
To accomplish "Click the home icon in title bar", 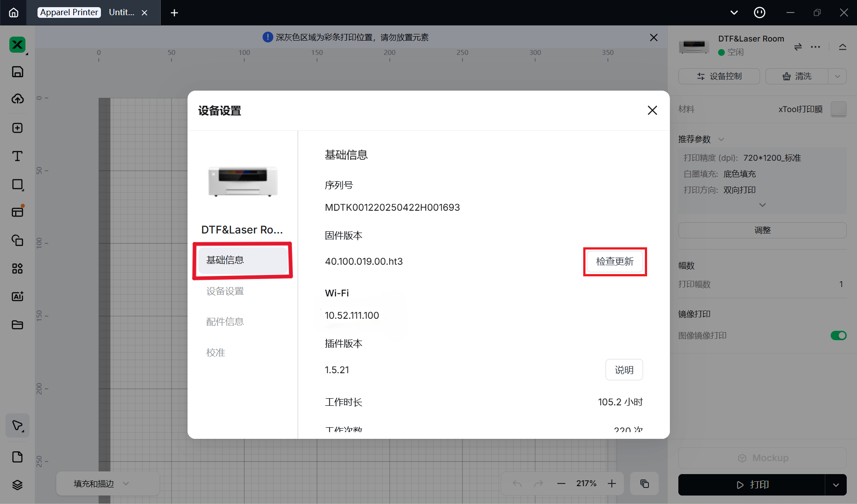I will [x=14, y=12].
